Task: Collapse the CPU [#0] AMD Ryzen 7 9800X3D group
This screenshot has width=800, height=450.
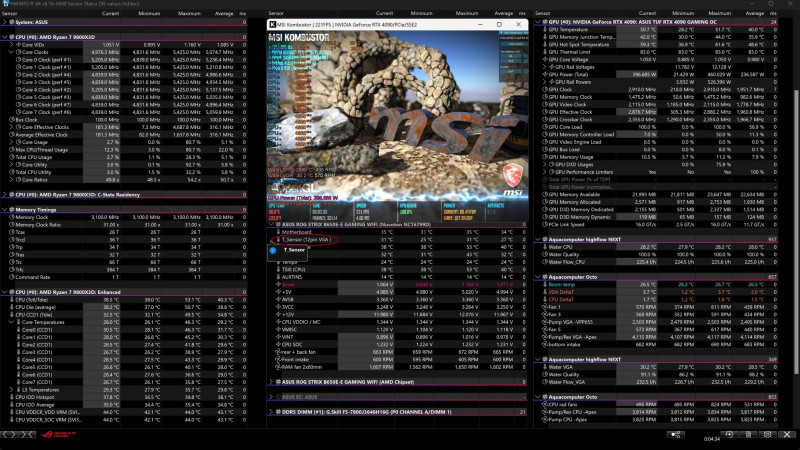Action: tap(5, 37)
